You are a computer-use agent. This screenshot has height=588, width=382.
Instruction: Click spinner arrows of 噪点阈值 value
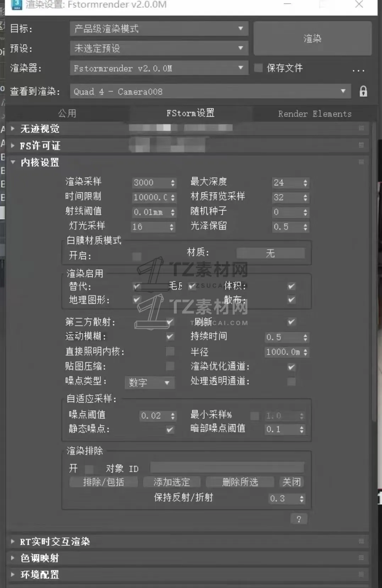tap(173, 416)
